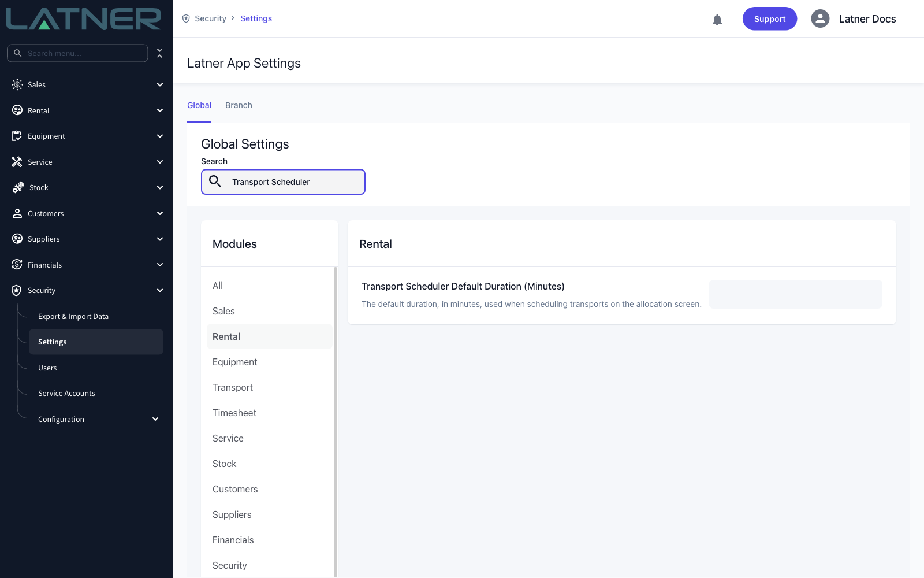Click the Global Settings search field
The height and width of the screenshot is (578, 924).
click(x=283, y=181)
